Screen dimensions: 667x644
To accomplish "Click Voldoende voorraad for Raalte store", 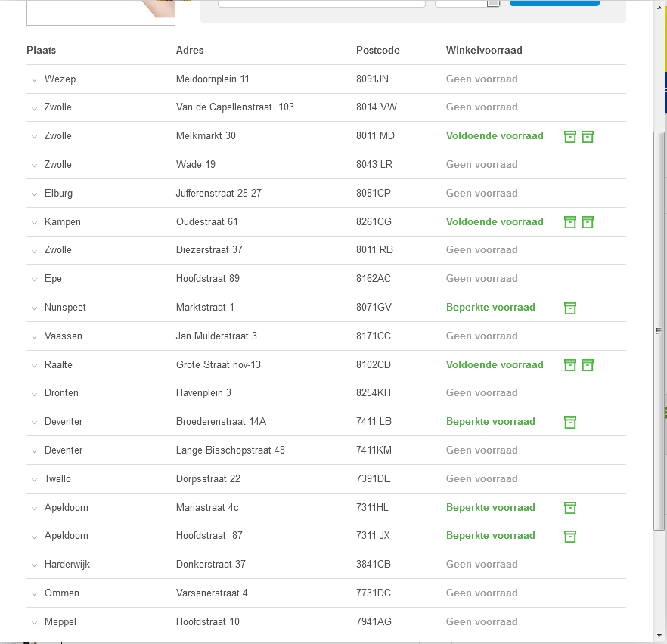I will [495, 364].
